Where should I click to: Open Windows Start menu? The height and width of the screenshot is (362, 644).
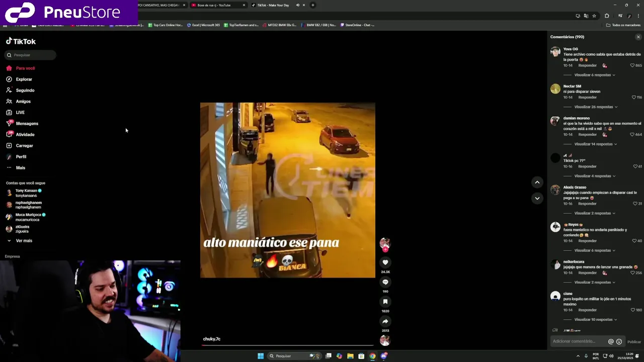pyautogui.click(x=261, y=356)
